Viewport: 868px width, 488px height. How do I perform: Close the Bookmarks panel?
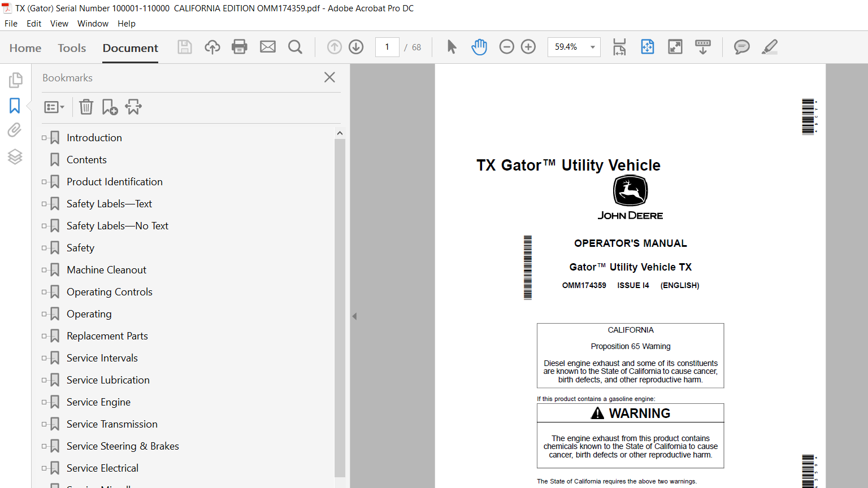[x=330, y=77]
